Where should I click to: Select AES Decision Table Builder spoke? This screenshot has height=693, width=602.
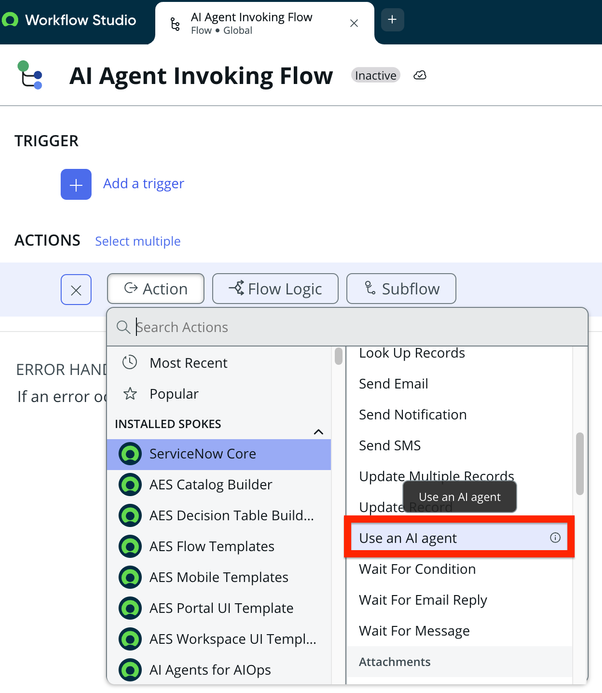pyautogui.click(x=219, y=516)
